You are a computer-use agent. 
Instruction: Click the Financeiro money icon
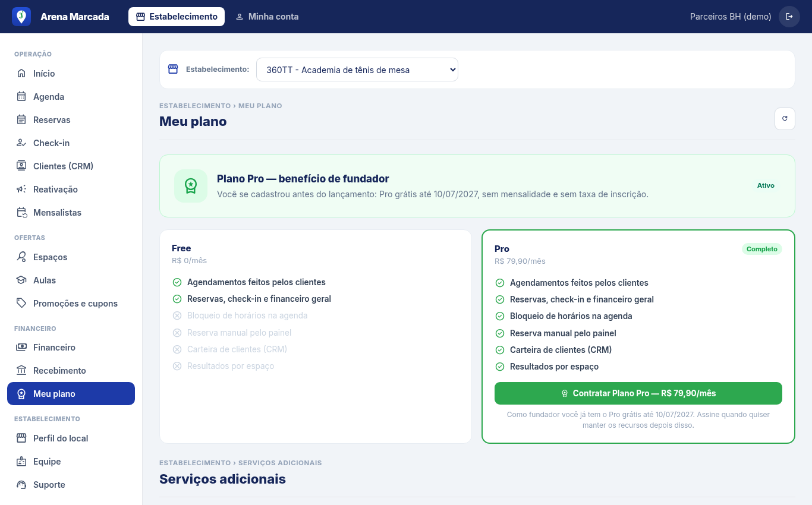pos(21,348)
